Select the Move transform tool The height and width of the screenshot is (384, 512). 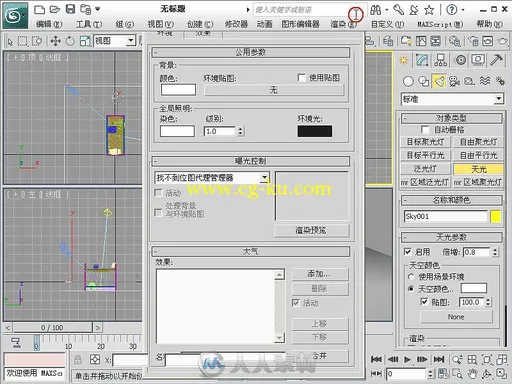pos(55,41)
